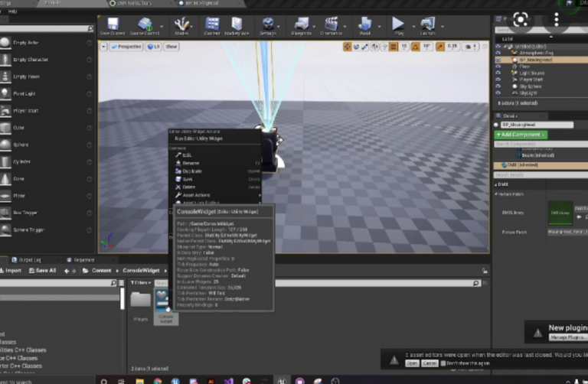Click the actor name field BP_MovingHead

pyautogui.click(x=537, y=125)
